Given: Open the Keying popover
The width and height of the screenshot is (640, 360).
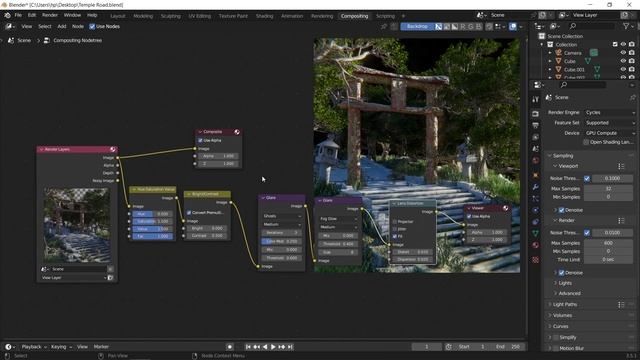Looking at the screenshot, I should 61,347.
